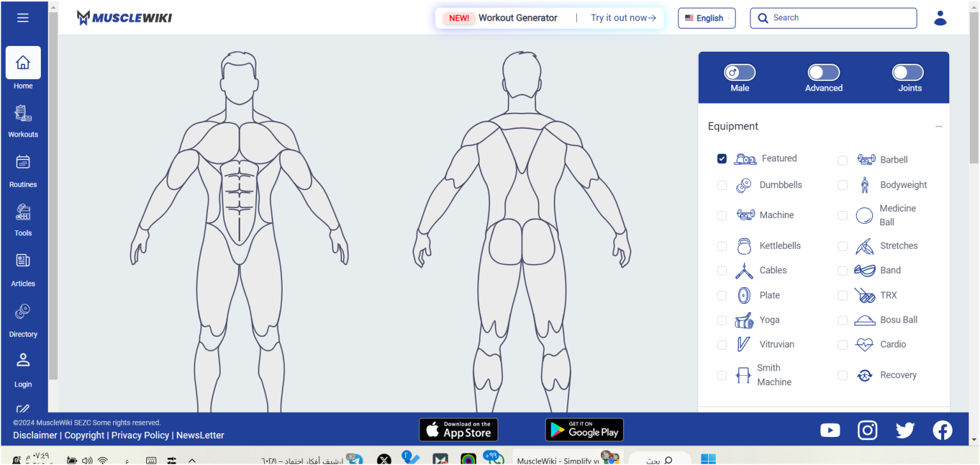Toggle the Joints switch
The image size is (980, 465).
(908, 72)
